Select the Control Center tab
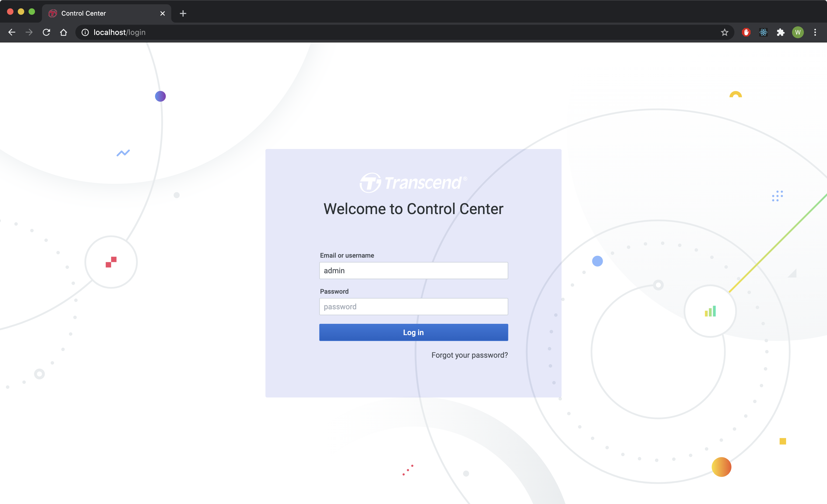The image size is (827, 504). pos(107,13)
